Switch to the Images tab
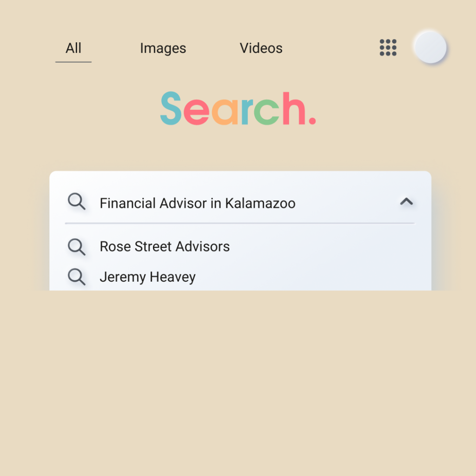The image size is (476, 476). [x=163, y=48]
